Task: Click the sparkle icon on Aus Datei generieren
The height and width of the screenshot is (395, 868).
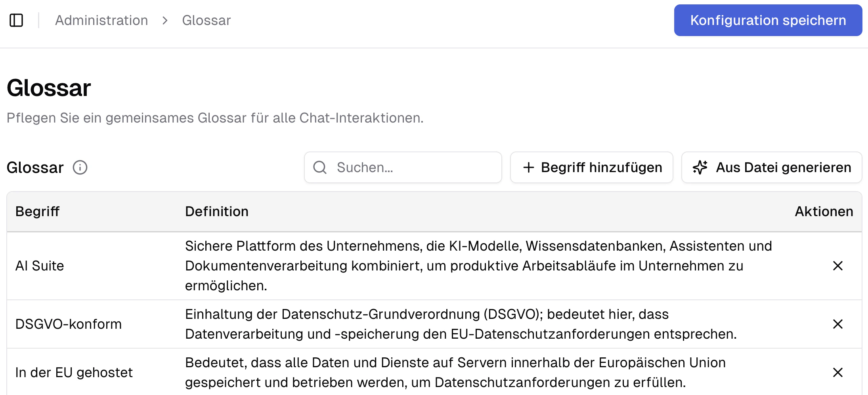Action: coord(700,167)
